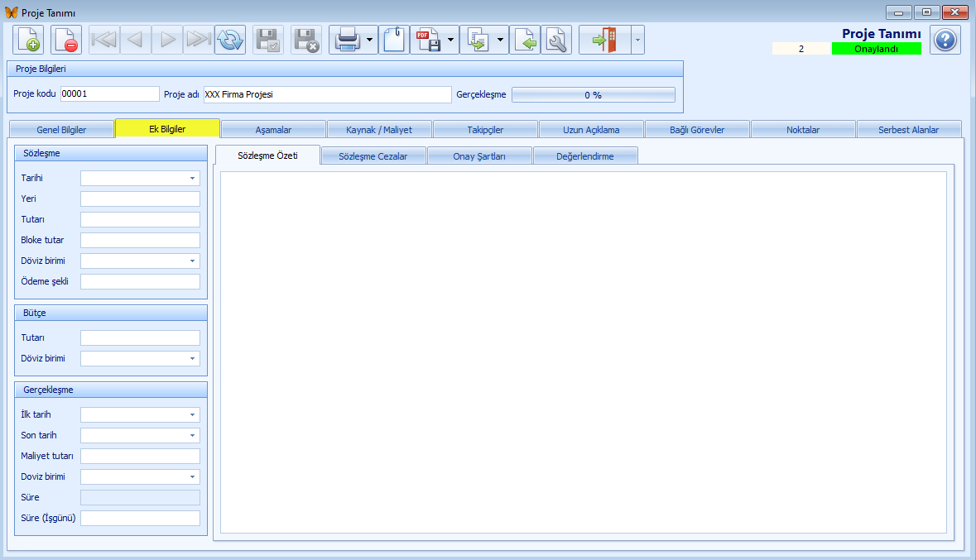The height and width of the screenshot is (560, 976).
Task: Click the new record icon with green plus
Action: [28, 40]
